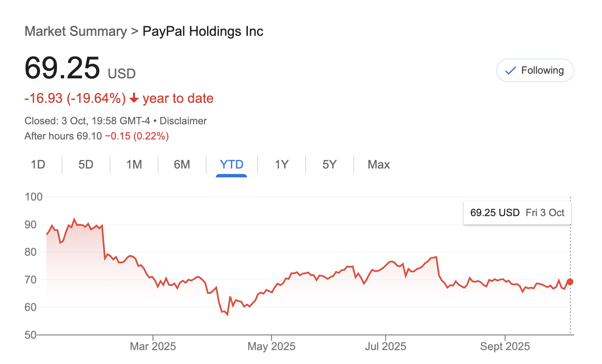This screenshot has width=602, height=364.
Task: Click the current price 69.25 display
Action: (62, 67)
